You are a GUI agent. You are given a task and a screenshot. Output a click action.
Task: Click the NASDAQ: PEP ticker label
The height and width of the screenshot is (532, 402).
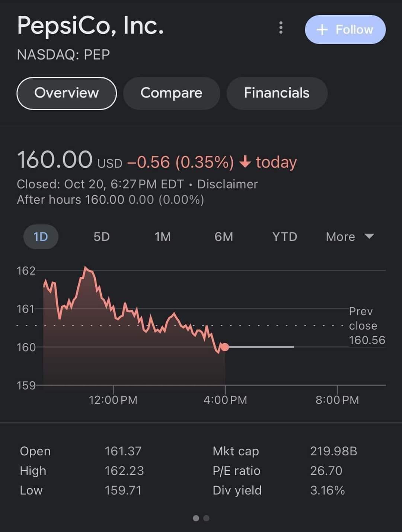point(63,55)
